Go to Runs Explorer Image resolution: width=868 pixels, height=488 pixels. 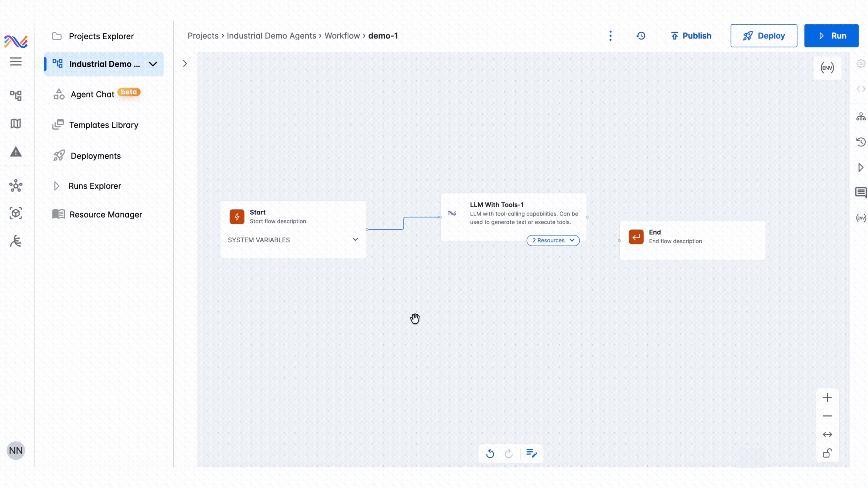point(95,186)
